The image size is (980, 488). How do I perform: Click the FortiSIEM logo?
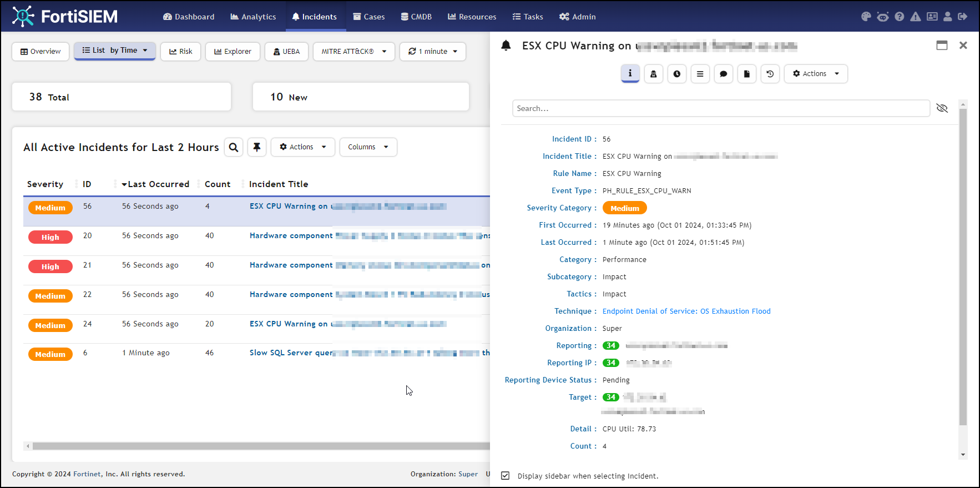pos(65,17)
